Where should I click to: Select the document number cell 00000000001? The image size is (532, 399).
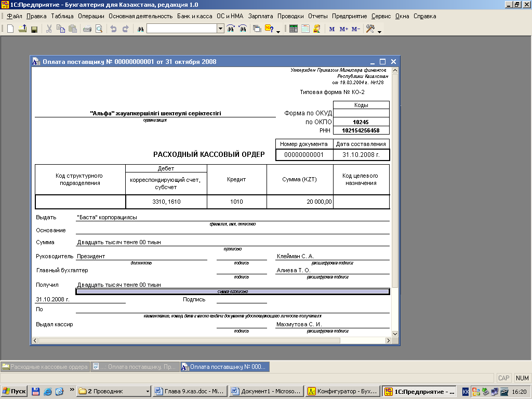[304, 155]
